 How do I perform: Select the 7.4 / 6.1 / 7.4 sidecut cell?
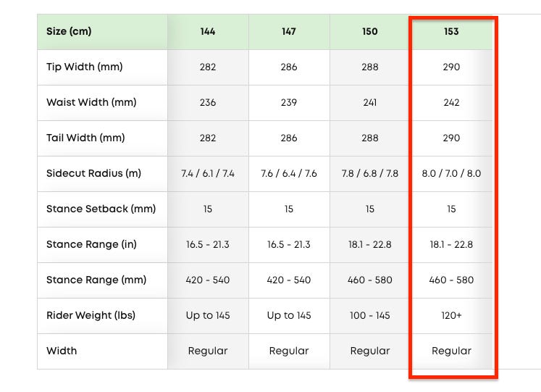click(208, 174)
